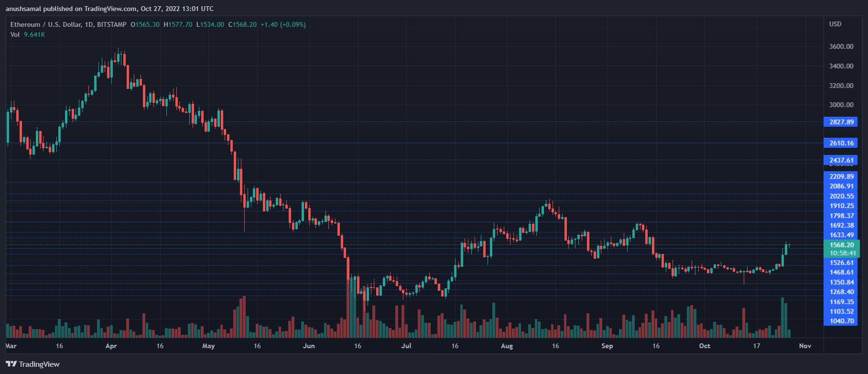Click the 1D interval text in chart header
The width and height of the screenshot is (868, 374).
(x=89, y=24)
